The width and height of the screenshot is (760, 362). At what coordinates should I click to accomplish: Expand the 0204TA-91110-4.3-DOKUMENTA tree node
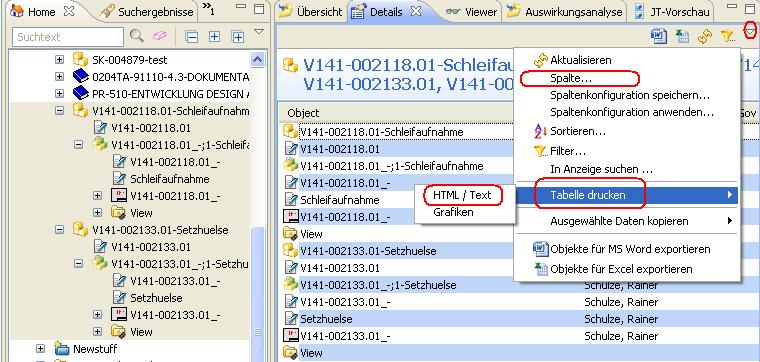tap(59, 77)
